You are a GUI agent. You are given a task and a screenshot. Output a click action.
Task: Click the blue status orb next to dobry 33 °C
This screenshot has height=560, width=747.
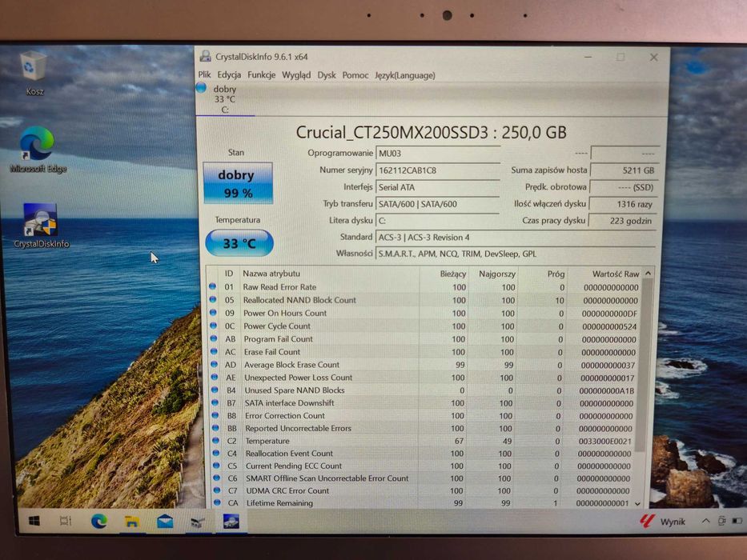tap(201, 88)
